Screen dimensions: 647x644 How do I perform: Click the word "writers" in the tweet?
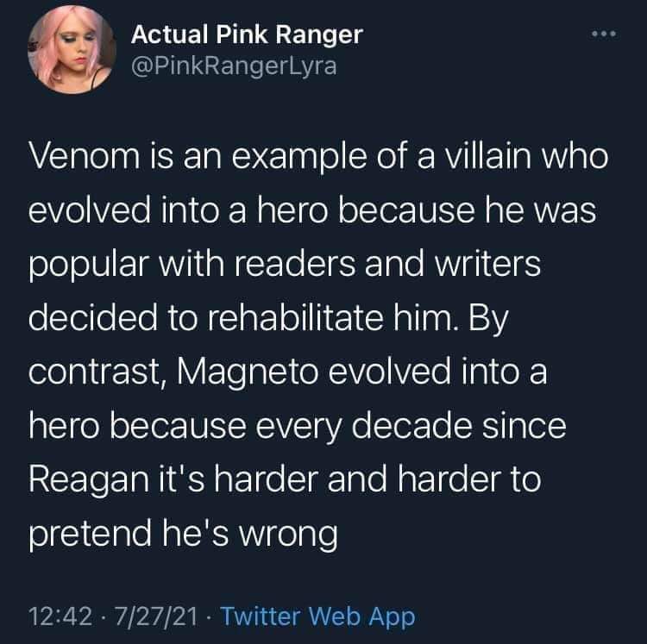click(493, 268)
